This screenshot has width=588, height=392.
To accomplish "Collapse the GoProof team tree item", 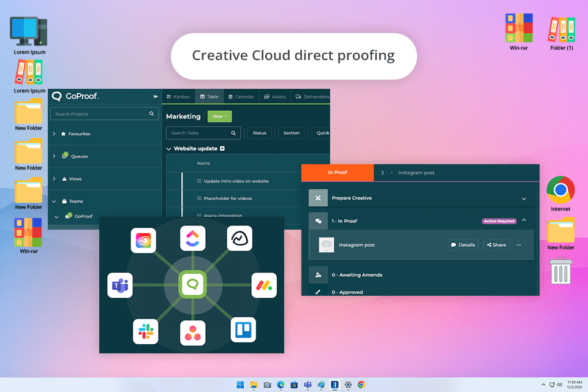I will click(56, 216).
